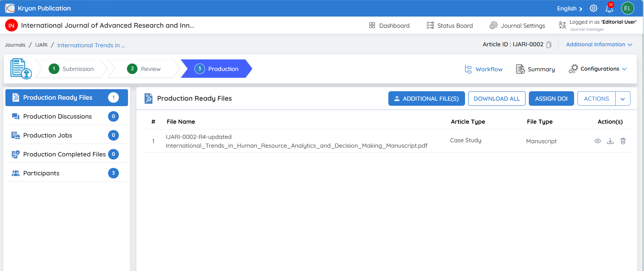Delete the manuscript file via trash icon
644x271 pixels.
click(x=623, y=141)
